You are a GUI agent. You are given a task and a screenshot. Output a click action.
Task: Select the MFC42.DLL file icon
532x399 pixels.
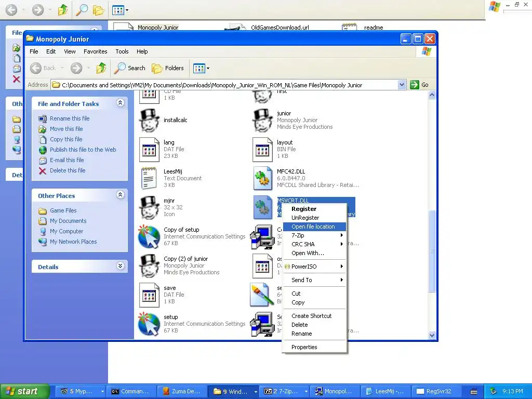[x=263, y=178]
